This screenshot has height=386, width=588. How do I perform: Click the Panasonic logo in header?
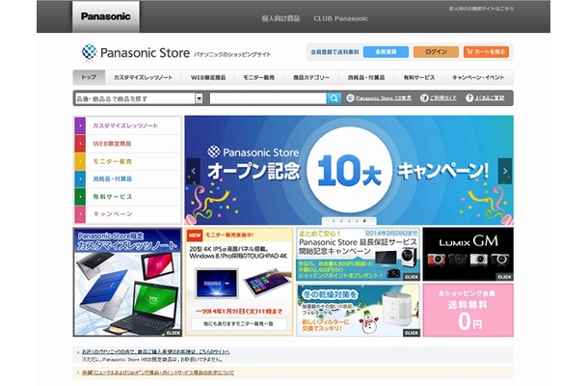(106, 17)
